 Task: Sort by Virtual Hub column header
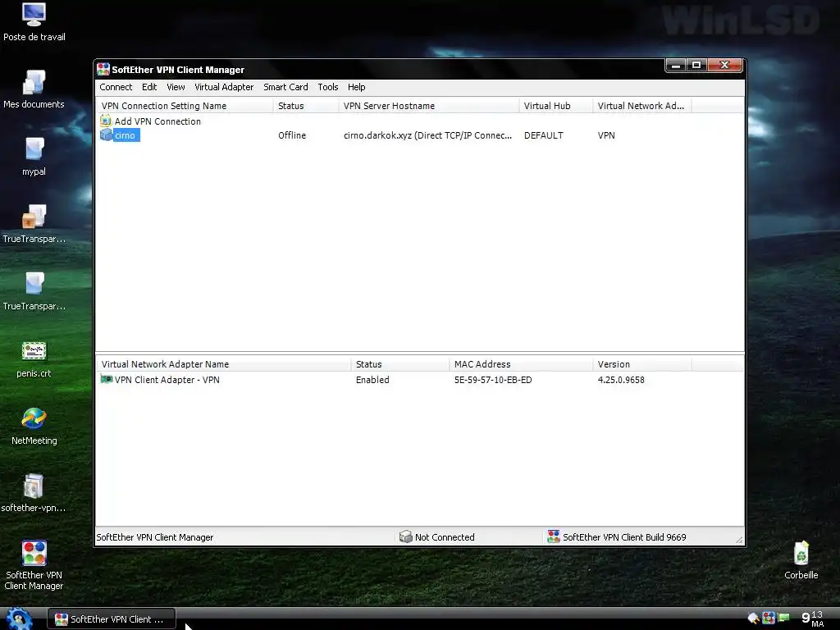pyautogui.click(x=555, y=106)
